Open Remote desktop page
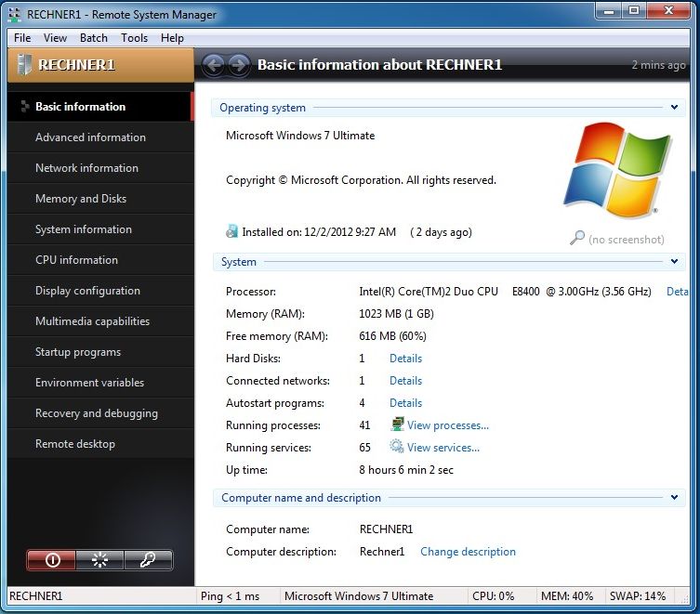The height and width of the screenshot is (614, 700). tap(100, 444)
